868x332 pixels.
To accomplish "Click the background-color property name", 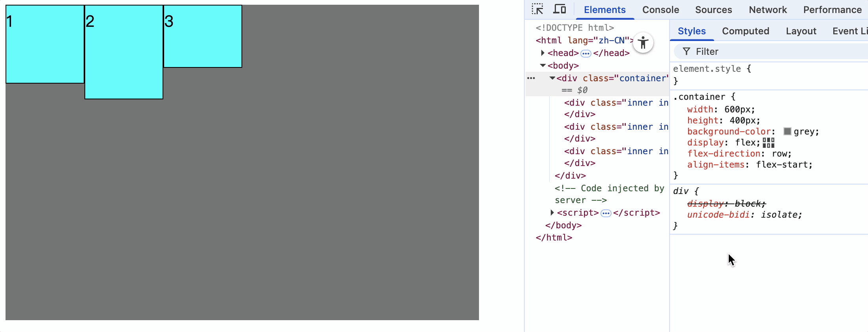I will tap(729, 132).
